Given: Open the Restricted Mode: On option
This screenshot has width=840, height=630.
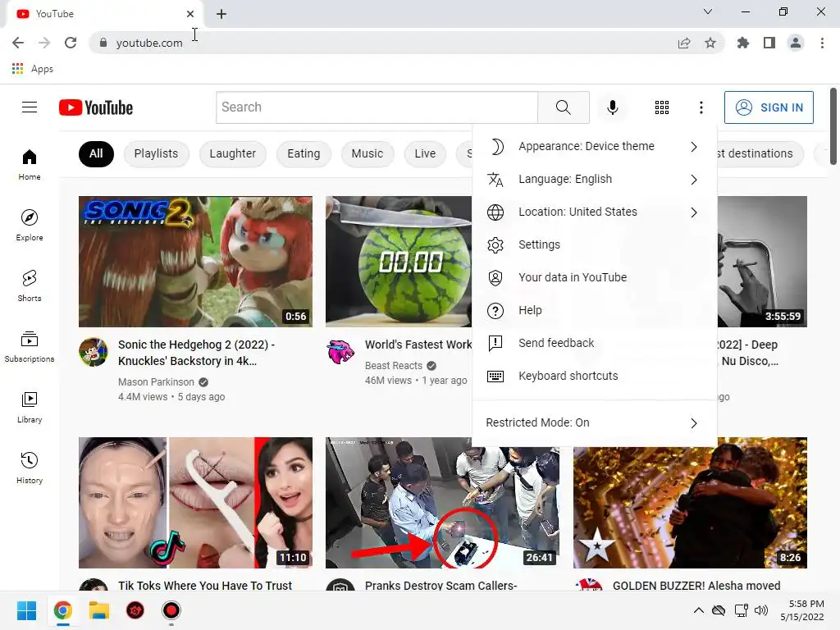Looking at the screenshot, I should [x=595, y=422].
